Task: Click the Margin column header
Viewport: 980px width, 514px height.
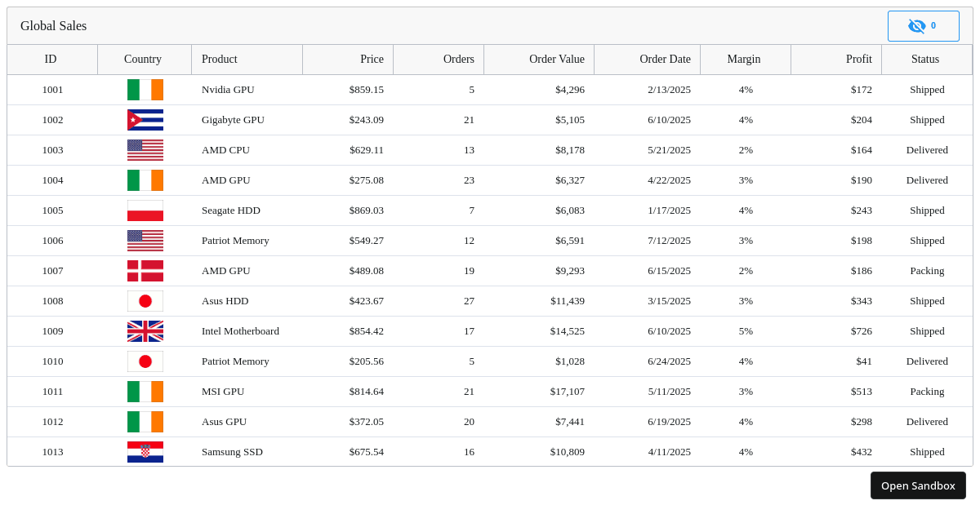Action: (744, 59)
